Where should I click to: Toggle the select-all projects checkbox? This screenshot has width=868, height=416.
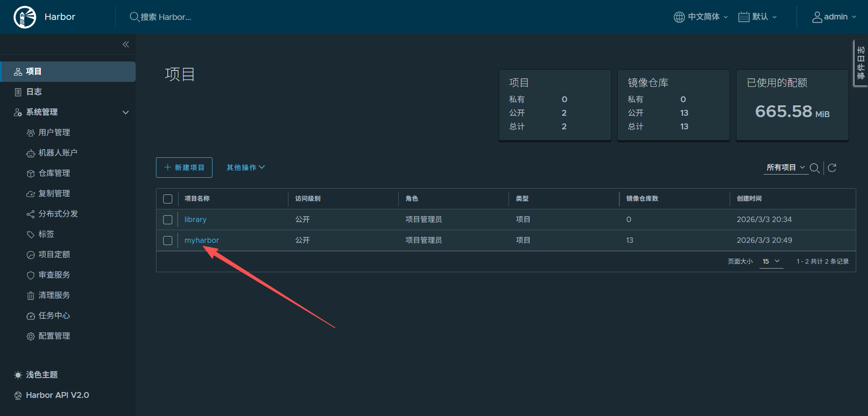[168, 199]
